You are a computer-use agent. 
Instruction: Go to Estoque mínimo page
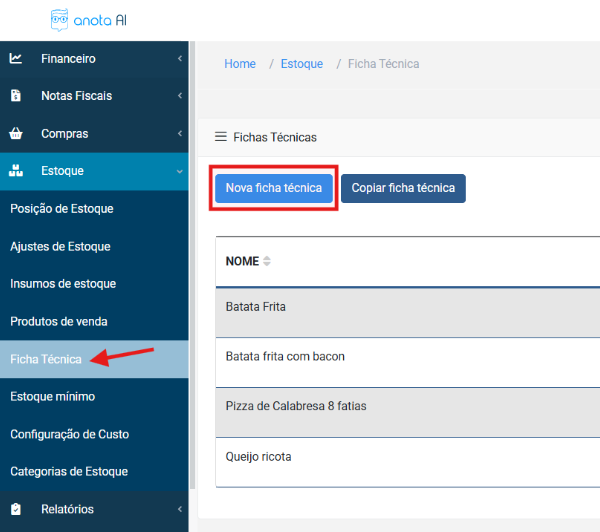[x=52, y=396]
